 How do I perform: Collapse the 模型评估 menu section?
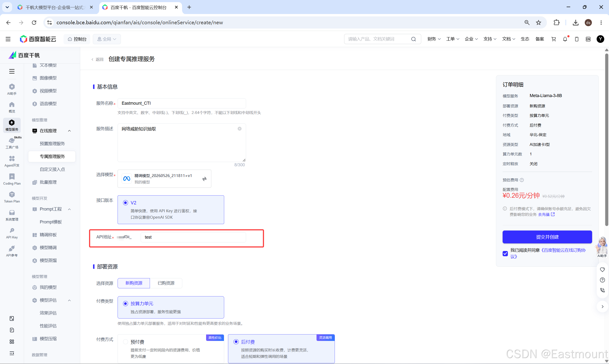tap(69, 300)
